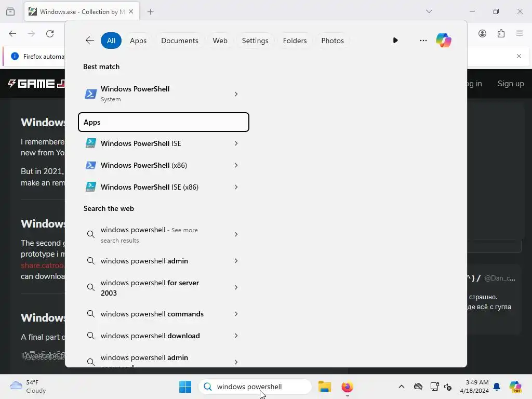Screen dimensions: 532x399
Task: Open Copilot from the search panel header
Action: [x=444, y=41]
